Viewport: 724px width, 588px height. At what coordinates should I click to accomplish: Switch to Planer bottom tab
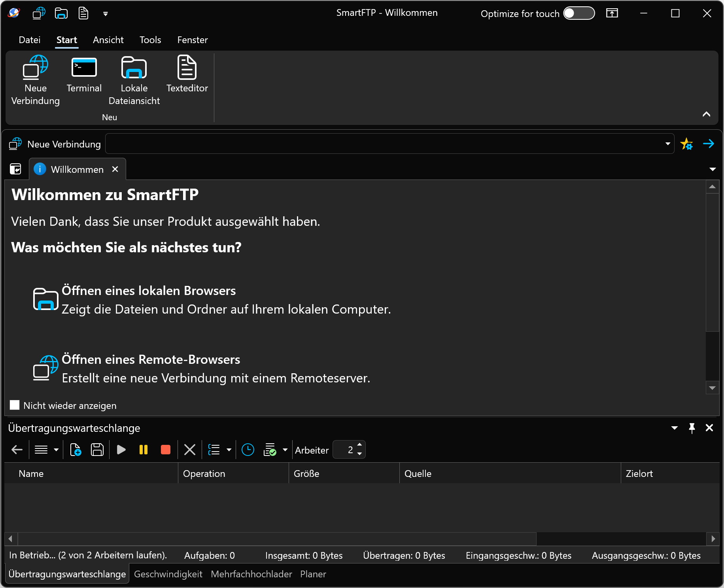313,574
